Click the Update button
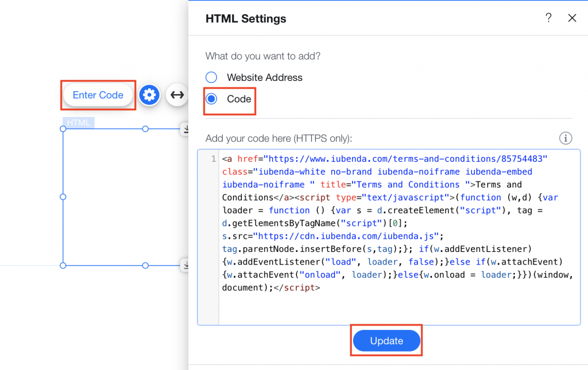 click(386, 340)
